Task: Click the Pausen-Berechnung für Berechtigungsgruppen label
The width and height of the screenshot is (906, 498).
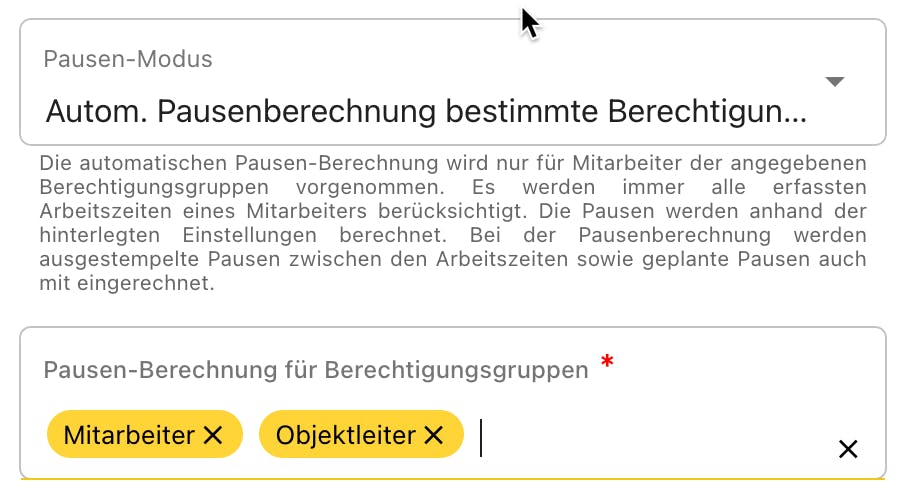Action: coord(316,370)
